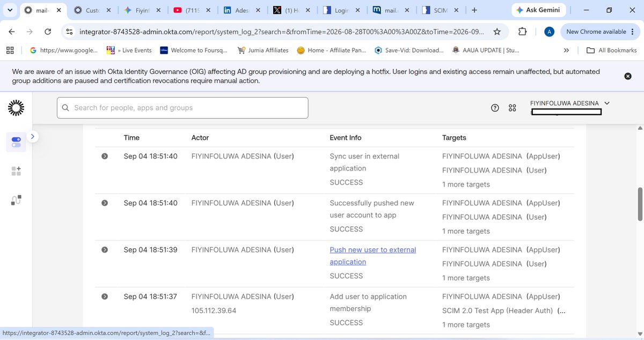The image size is (644, 340).
Task: Open the Jumia Affiliates bookmark
Action: (263, 50)
